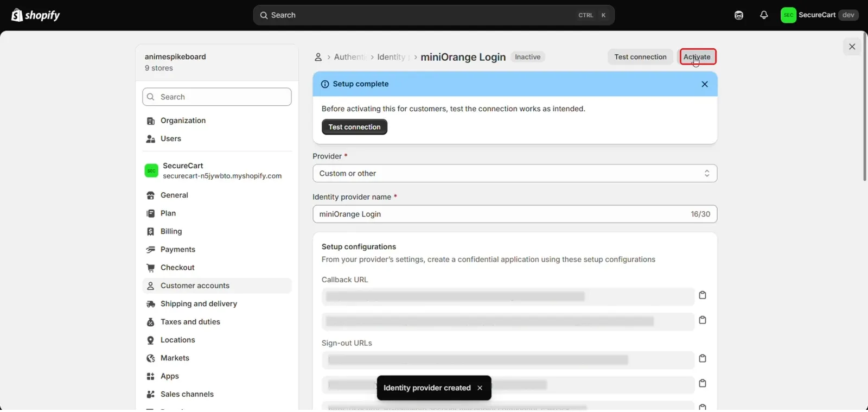Open Locations settings
868x412 pixels.
[217, 340]
